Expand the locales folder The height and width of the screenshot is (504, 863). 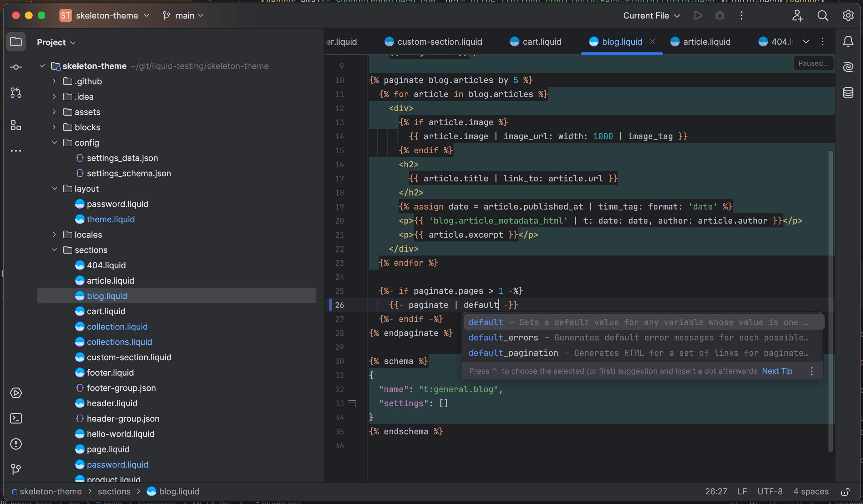[x=54, y=235]
